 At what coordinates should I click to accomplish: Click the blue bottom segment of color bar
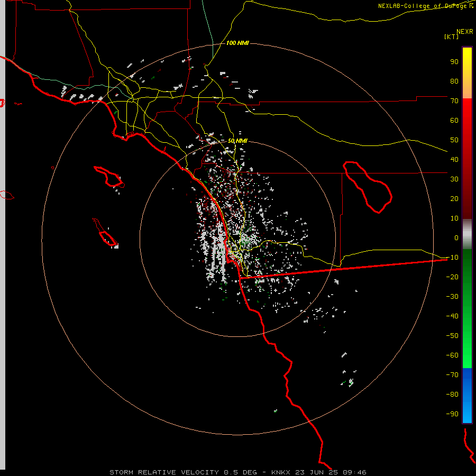[467, 395]
